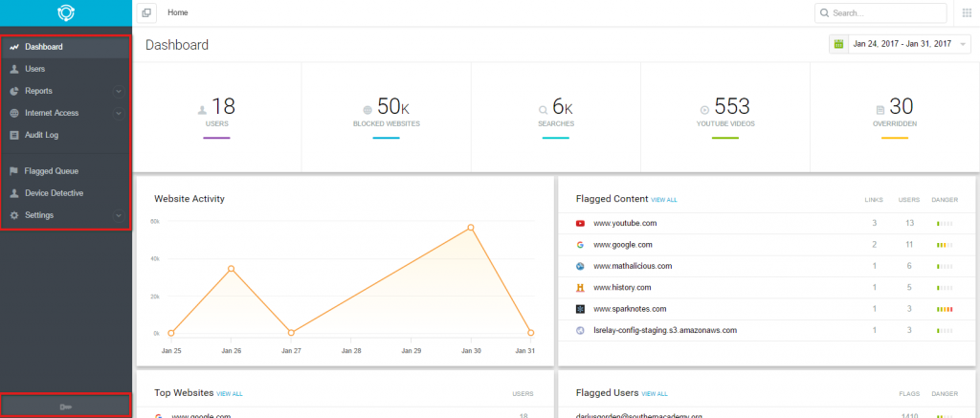Expand the Reports submenu chevron

[x=118, y=91]
